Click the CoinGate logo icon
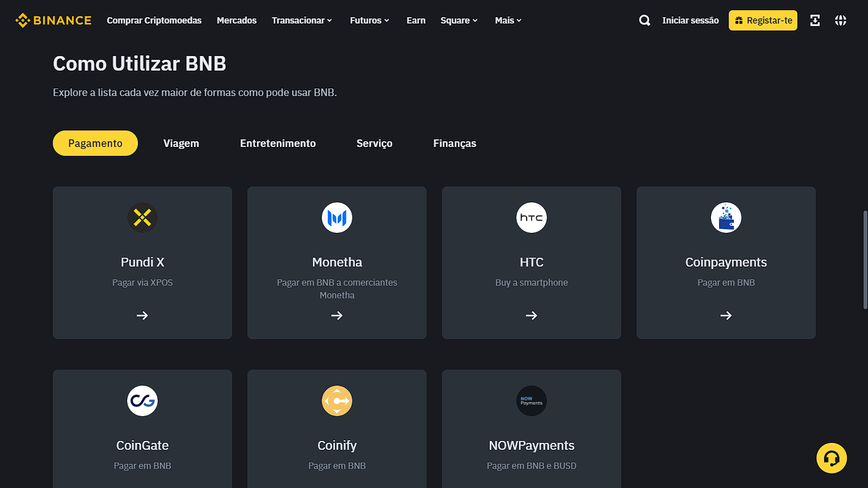 coord(142,401)
